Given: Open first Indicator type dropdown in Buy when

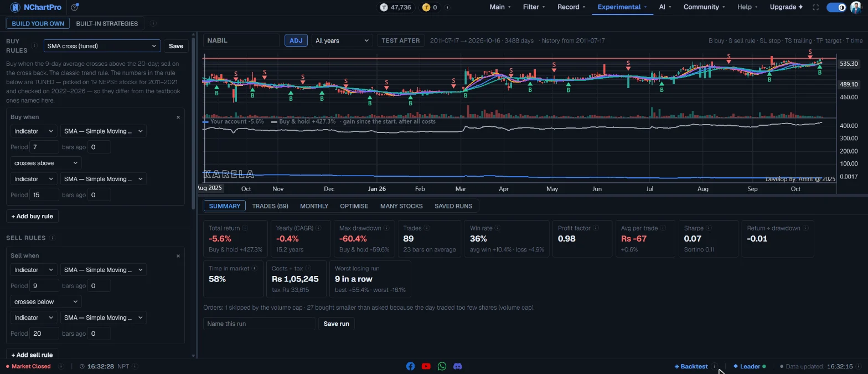Looking at the screenshot, I should (34, 131).
